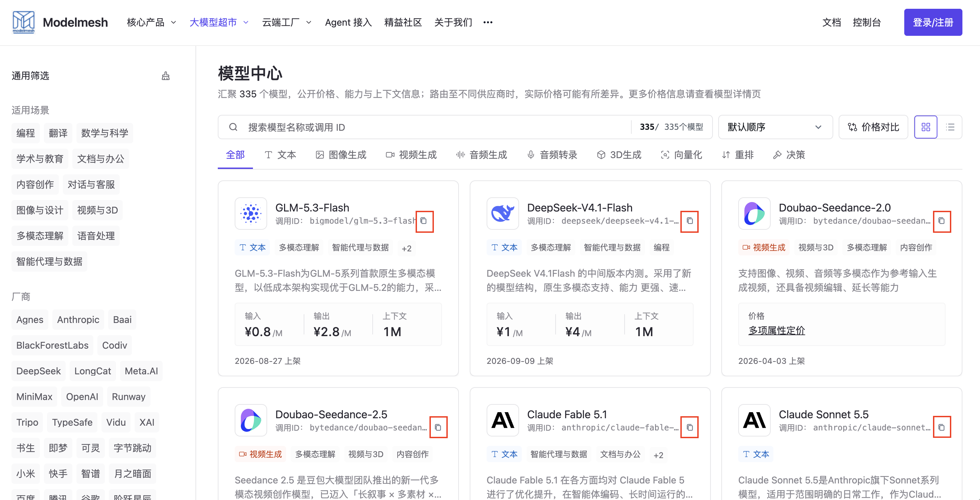The image size is (980, 500).
Task: Toggle the 翻译 scenario filter
Action: click(x=58, y=133)
